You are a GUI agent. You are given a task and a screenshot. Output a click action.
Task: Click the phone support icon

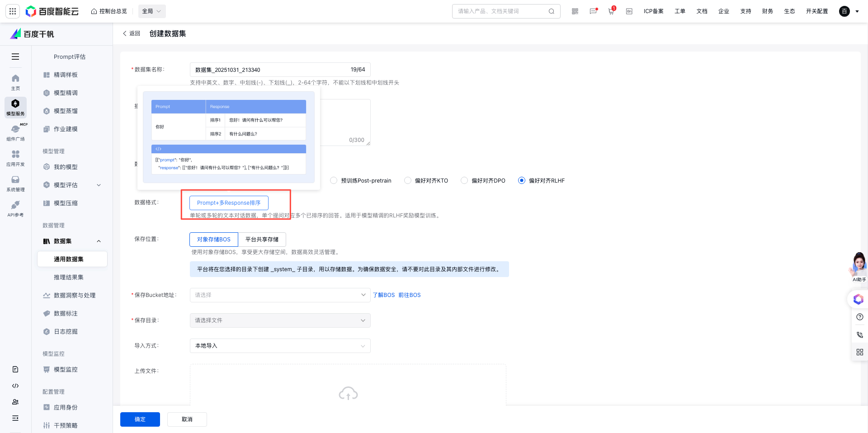(x=859, y=335)
